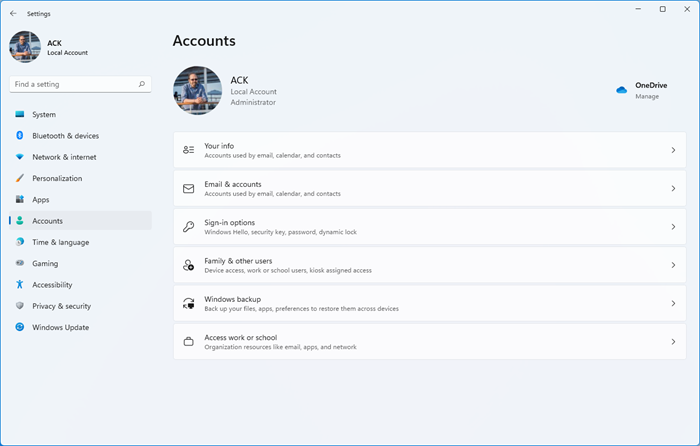Click the small ACK avatar in sidebar
The width and height of the screenshot is (700, 446).
pos(25,47)
